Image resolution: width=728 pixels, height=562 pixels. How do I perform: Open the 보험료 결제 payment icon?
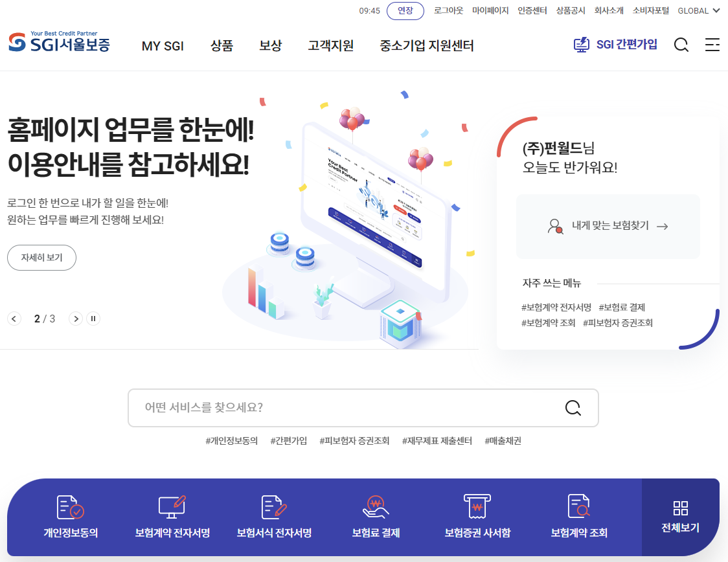(x=376, y=507)
